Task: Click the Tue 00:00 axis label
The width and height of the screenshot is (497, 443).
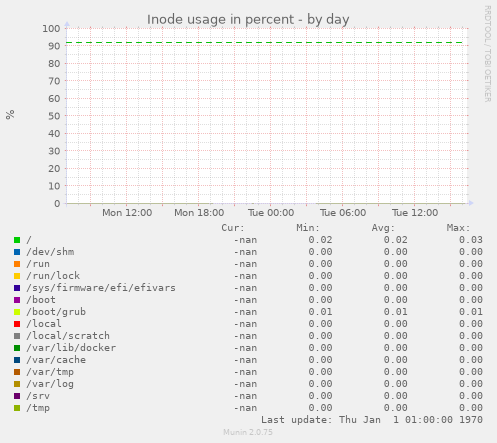Action: click(x=271, y=213)
